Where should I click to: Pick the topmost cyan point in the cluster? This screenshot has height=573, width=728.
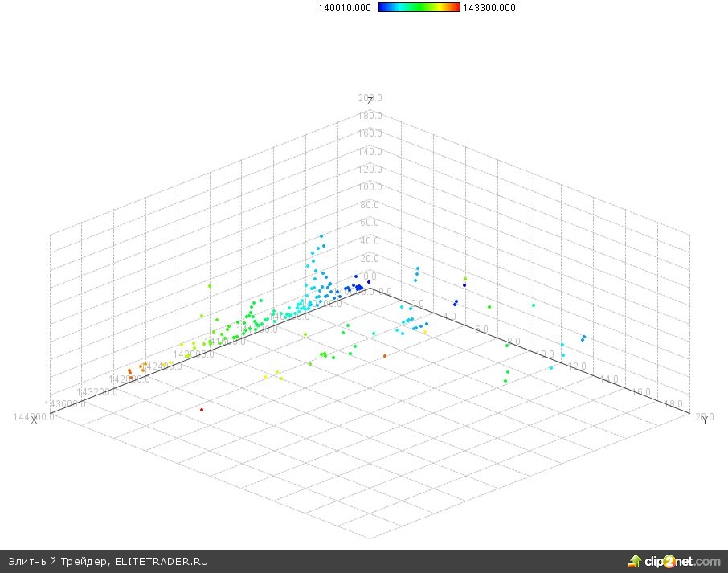point(322,236)
